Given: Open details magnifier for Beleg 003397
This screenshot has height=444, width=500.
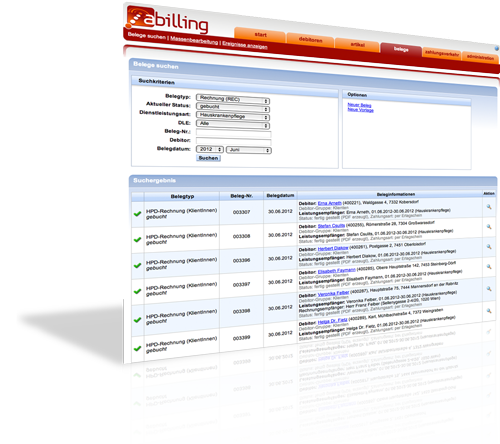Looking at the screenshot, I should [489, 267].
